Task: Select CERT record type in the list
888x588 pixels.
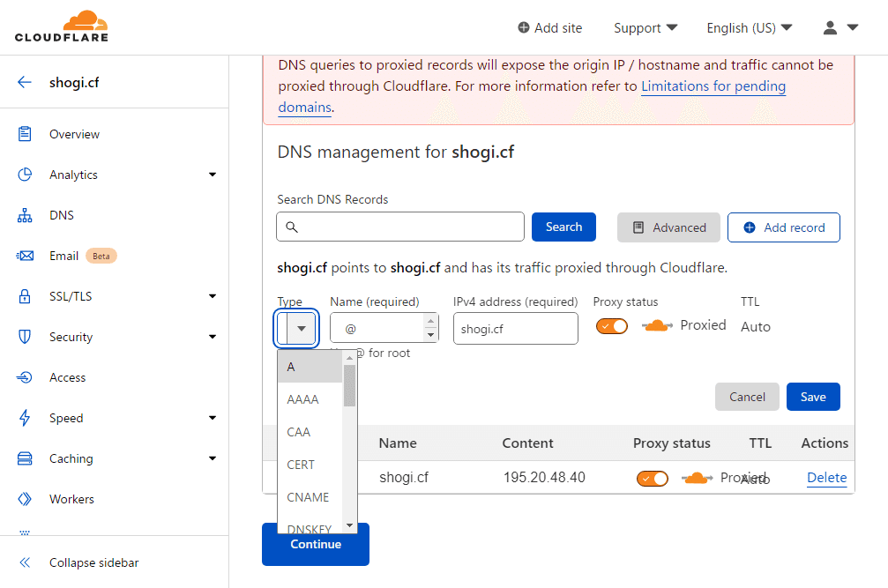Action: [x=310, y=465]
